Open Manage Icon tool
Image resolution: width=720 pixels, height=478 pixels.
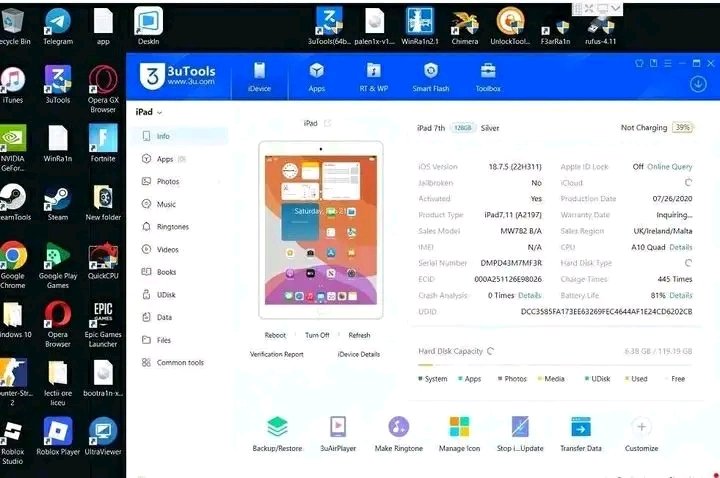(459, 434)
